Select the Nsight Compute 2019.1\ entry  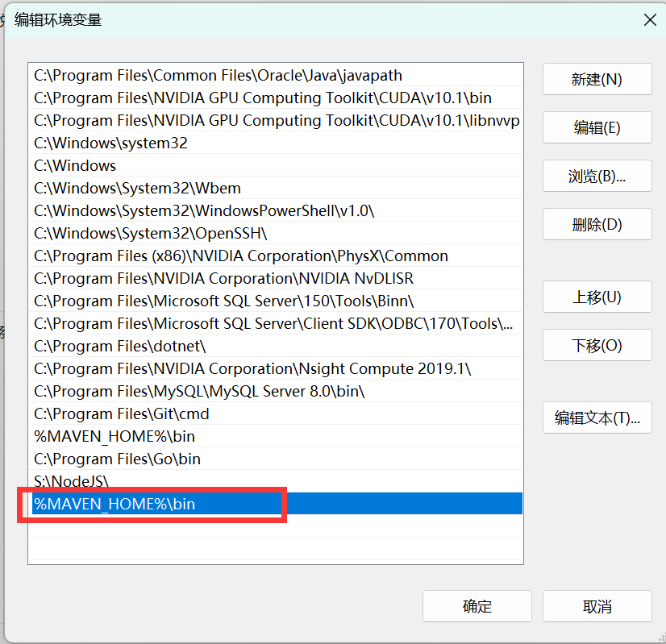(x=276, y=368)
